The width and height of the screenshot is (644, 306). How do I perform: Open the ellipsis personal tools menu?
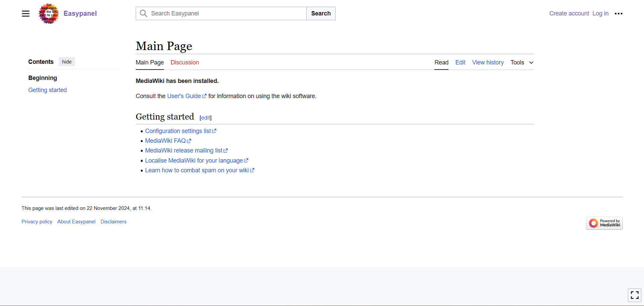(x=618, y=13)
